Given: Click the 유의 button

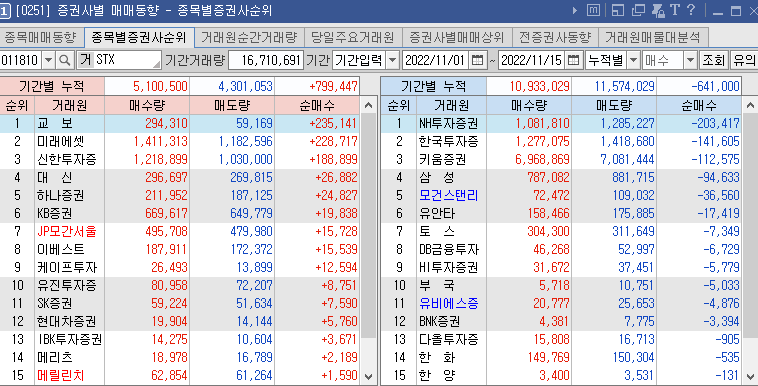Looking at the screenshot, I should [744, 60].
